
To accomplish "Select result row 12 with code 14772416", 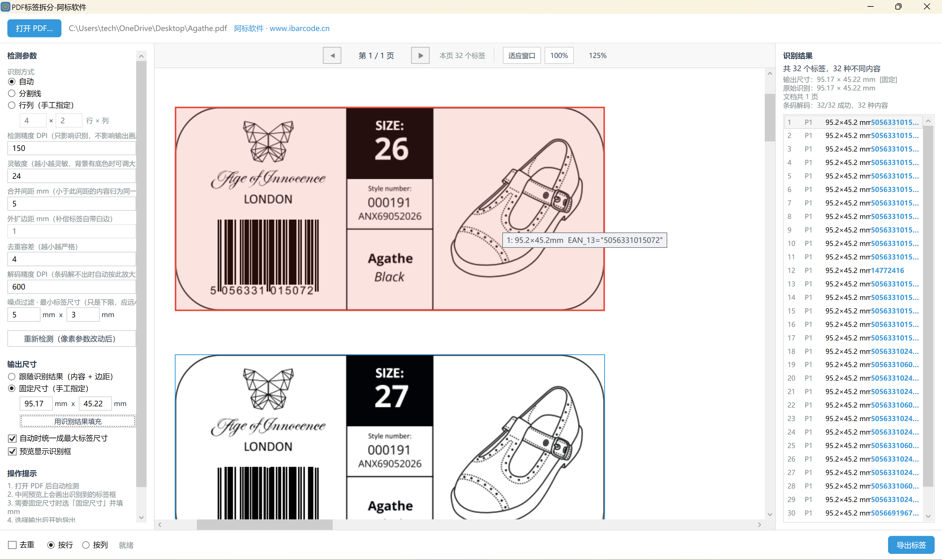I will click(x=853, y=270).
